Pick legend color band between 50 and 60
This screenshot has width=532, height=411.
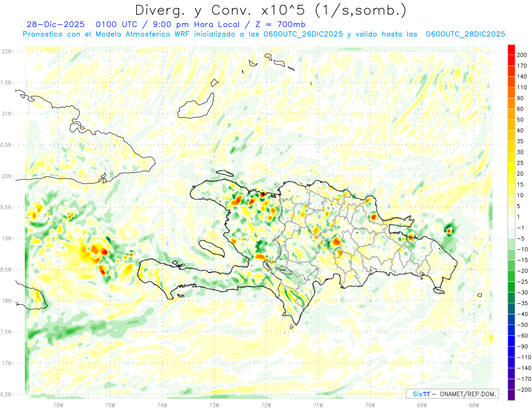[x=511, y=114]
